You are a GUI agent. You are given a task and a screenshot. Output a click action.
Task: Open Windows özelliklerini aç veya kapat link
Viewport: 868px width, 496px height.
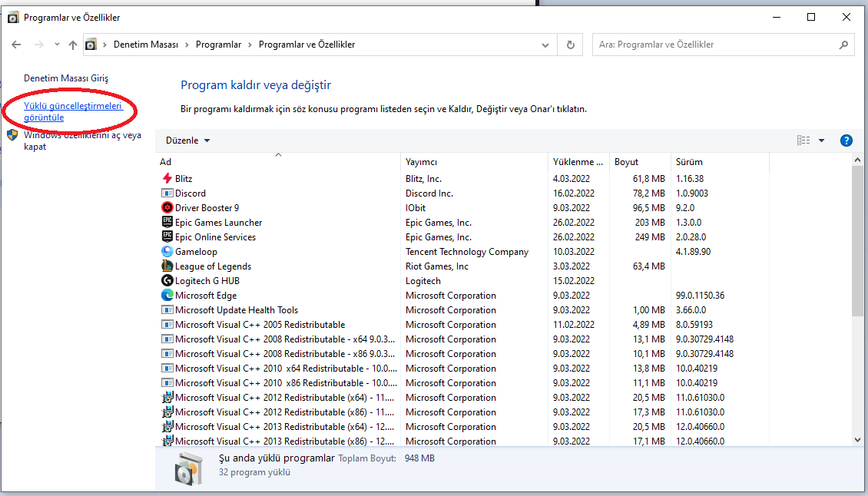click(x=82, y=141)
